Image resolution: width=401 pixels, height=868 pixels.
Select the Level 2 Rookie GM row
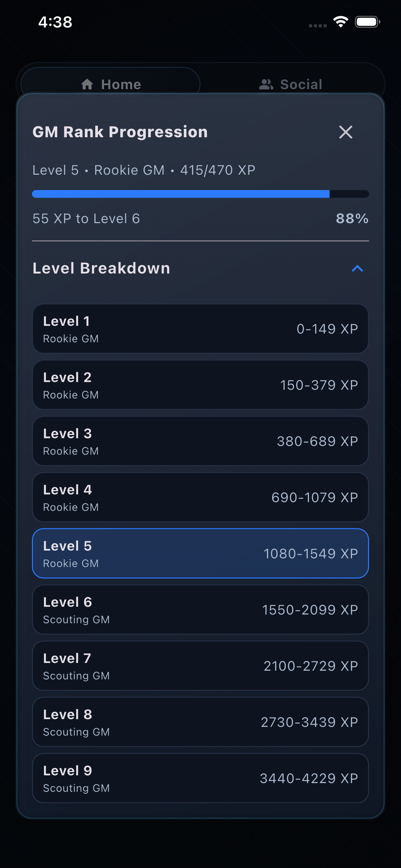pyautogui.click(x=200, y=385)
